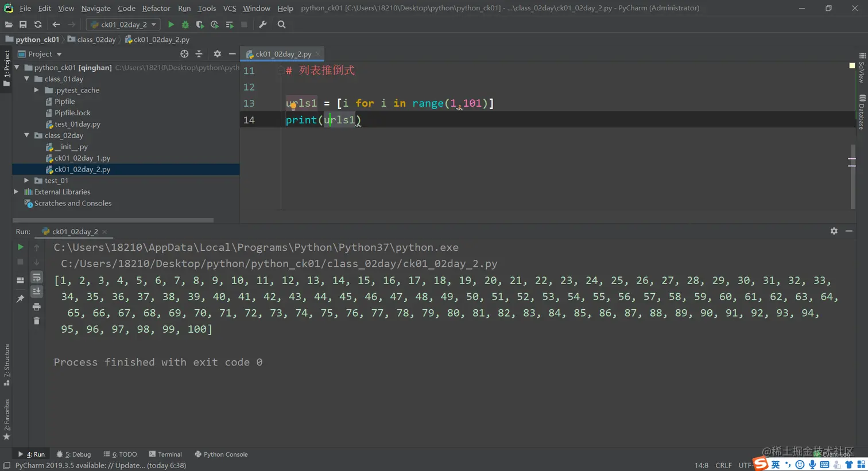Hide the Project panel with the minus icon

tap(232, 54)
